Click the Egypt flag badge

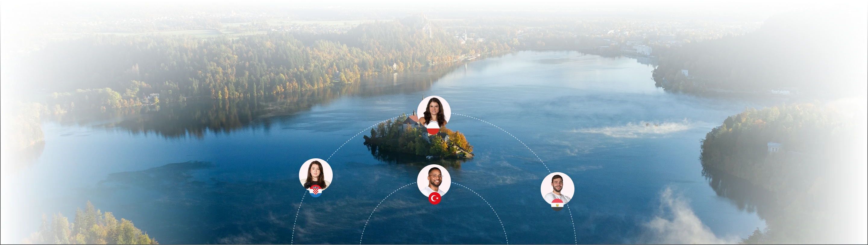[x=557, y=205]
